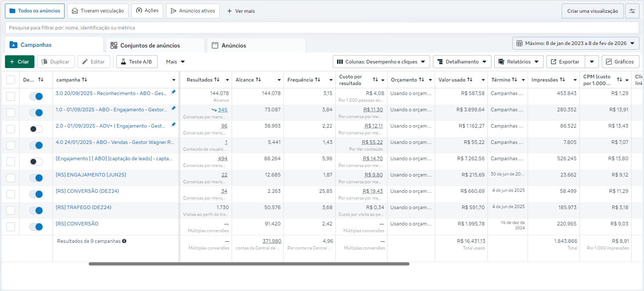Image resolution: width=644 pixels, height=291 pixels.
Task: Open the [RS] ENGAJAMENTO [JUN25] campaign link
Action: pyautogui.click(x=91, y=175)
